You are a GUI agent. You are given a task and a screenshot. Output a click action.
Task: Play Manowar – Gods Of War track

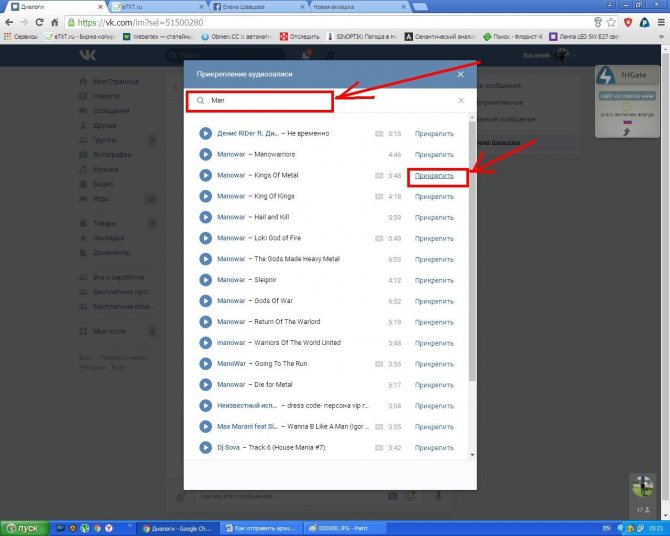pos(206,301)
